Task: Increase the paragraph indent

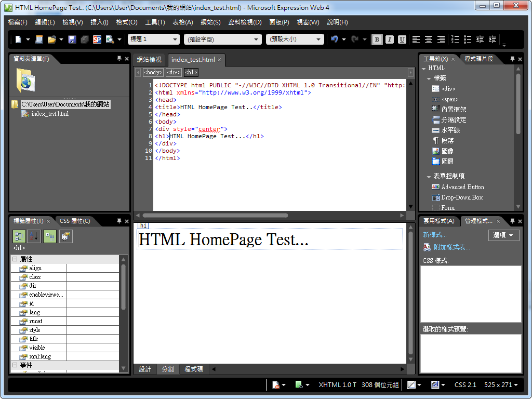Action: click(493, 39)
